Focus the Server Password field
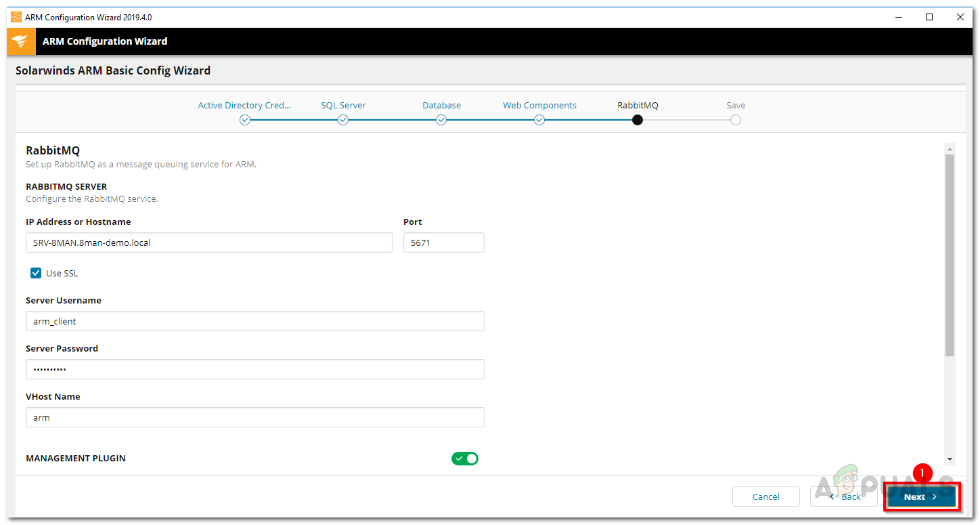Viewport: 980px width, 525px height. coord(255,369)
